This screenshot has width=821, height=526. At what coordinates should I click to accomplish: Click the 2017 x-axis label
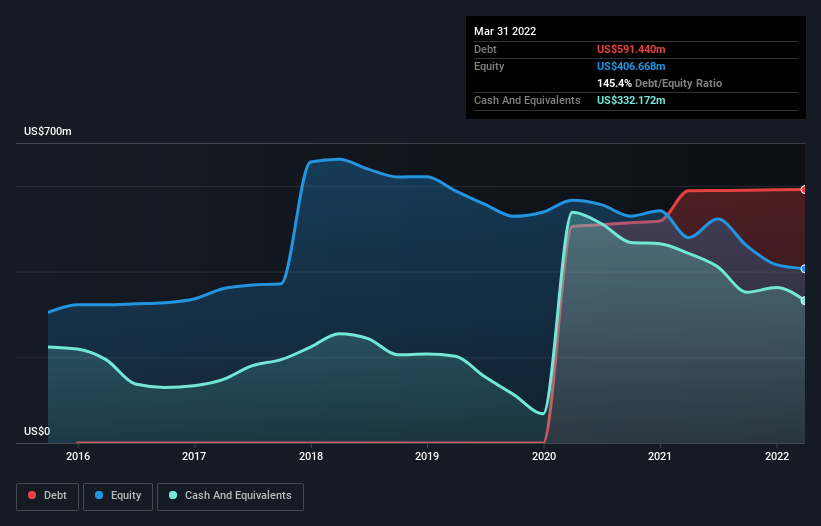coord(194,456)
